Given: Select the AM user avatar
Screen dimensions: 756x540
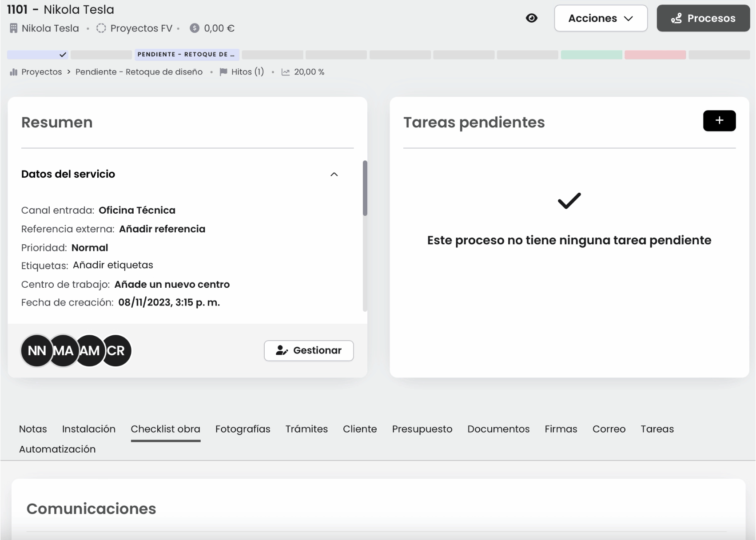Looking at the screenshot, I should [x=89, y=351].
